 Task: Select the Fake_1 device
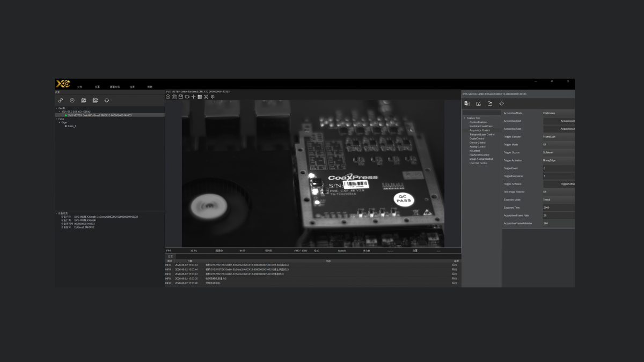tap(72, 126)
